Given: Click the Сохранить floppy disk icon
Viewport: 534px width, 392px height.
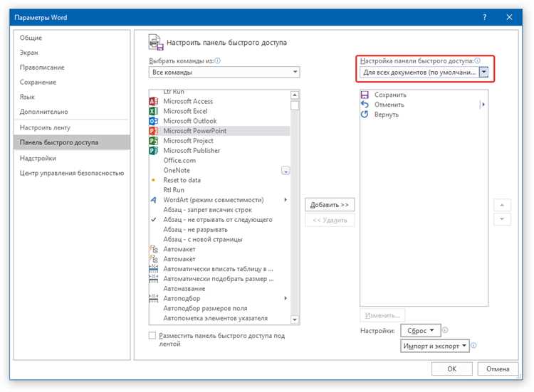Looking at the screenshot, I should (365, 95).
